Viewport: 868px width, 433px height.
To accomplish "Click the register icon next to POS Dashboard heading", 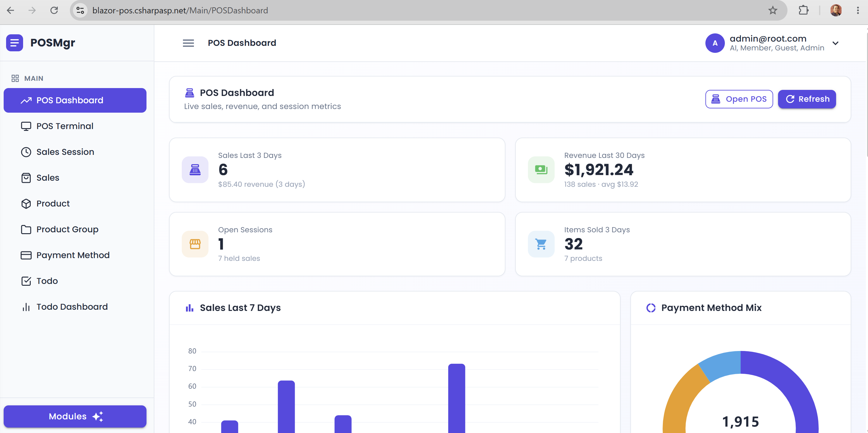I will [190, 93].
